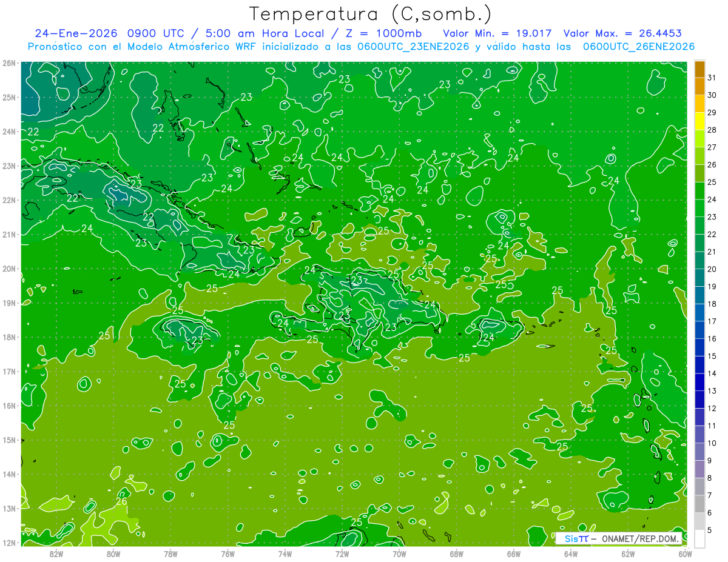Click the yellow legend swatch between 28 and 29
728x562 pixels.
[699, 121]
